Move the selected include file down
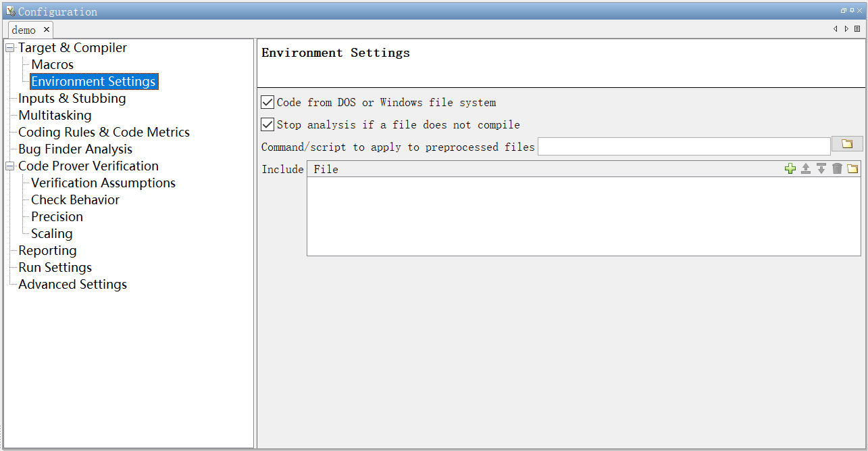This screenshot has height=451, width=868. [821, 168]
